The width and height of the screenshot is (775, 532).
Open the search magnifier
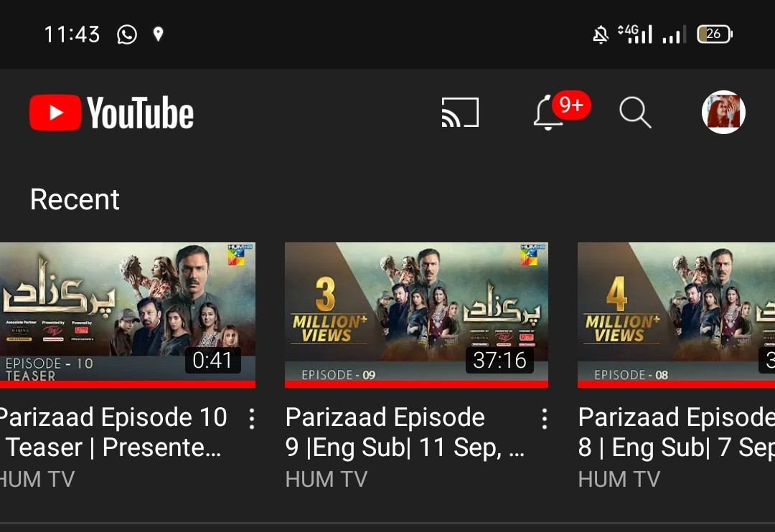coord(635,113)
